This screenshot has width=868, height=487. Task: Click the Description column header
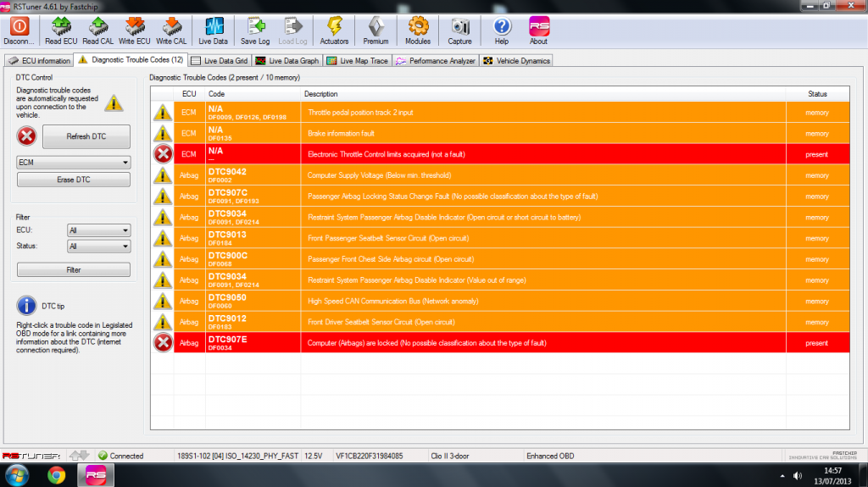pyautogui.click(x=543, y=93)
